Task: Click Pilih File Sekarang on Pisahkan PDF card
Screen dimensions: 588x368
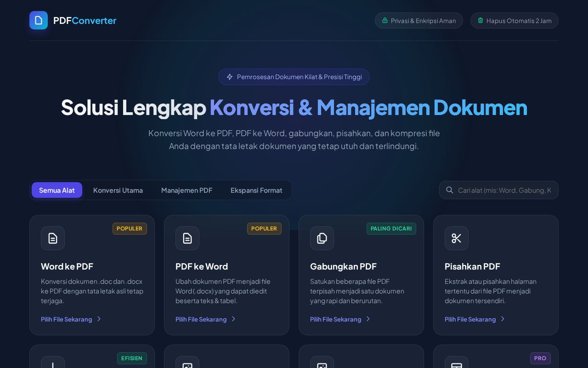Action: pyautogui.click(x=470, y=319)
